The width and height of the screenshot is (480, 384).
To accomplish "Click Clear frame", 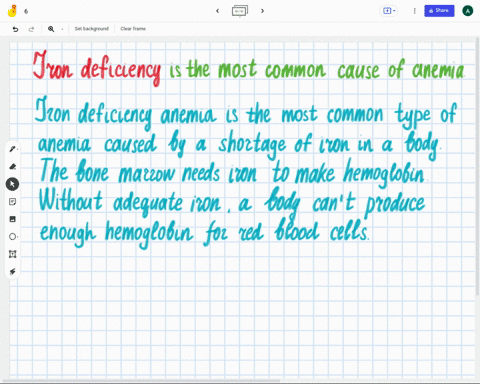I will coord(133,29).
